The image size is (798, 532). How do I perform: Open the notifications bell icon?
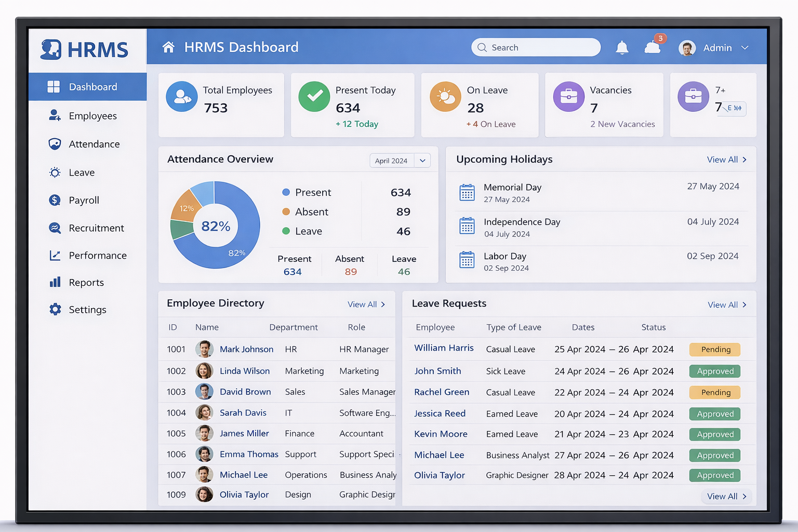click(x=622, y=47)
